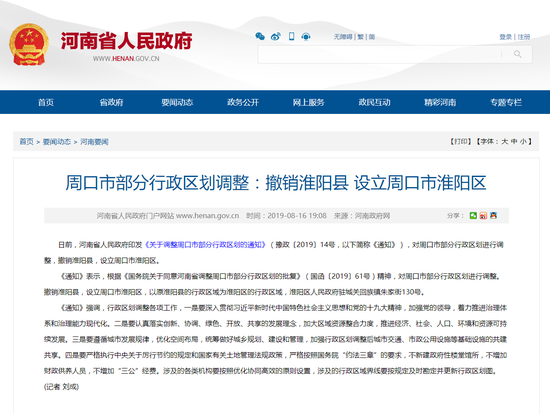Open the Weibo icon in header

click(x=276, y=36)
